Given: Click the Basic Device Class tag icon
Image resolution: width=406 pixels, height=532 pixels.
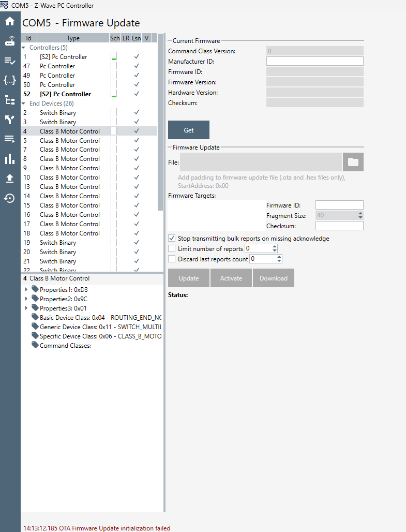Looking at the screenshot, I should 35,317.
